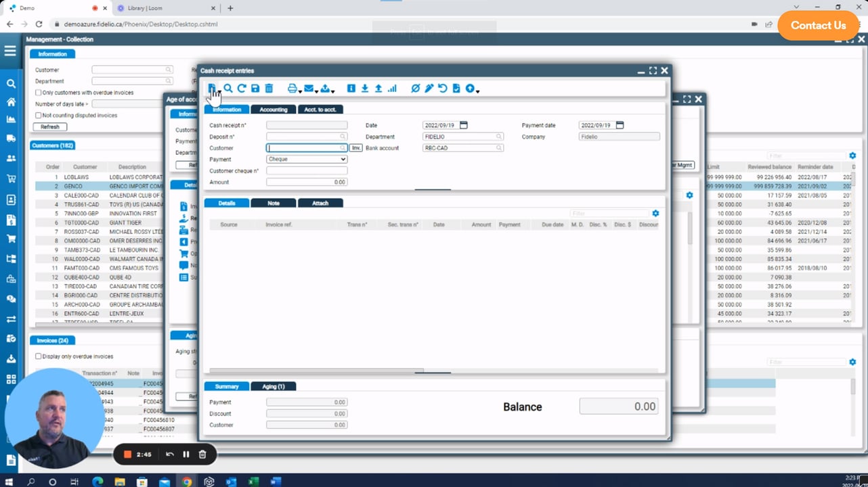Click the Contact Us button
The width and height of the screenshot is (868, 487).
click(x=818, y=25)
